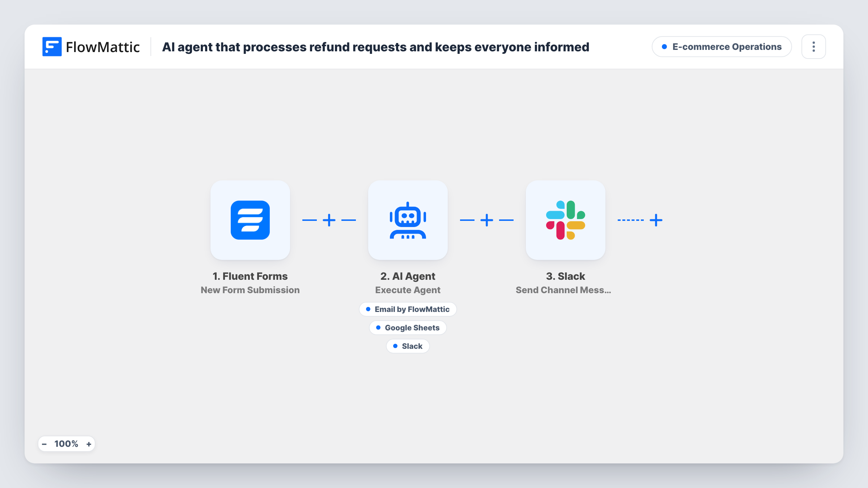Zoom out with the minus button
868x488 pixels.
tap(44, 444)
